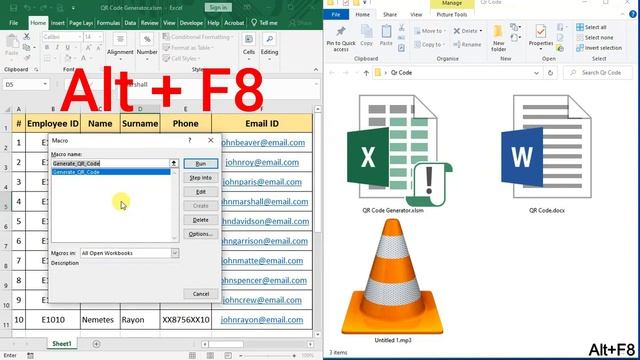Screen dimensions: 640x360
Task: Switch to the Review tab
Action: [149, 23]
